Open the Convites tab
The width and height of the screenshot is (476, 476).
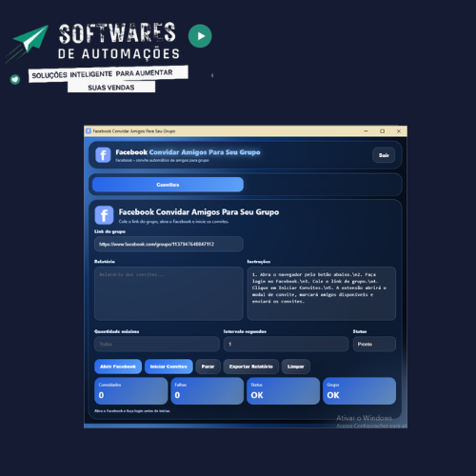(168, 185)
